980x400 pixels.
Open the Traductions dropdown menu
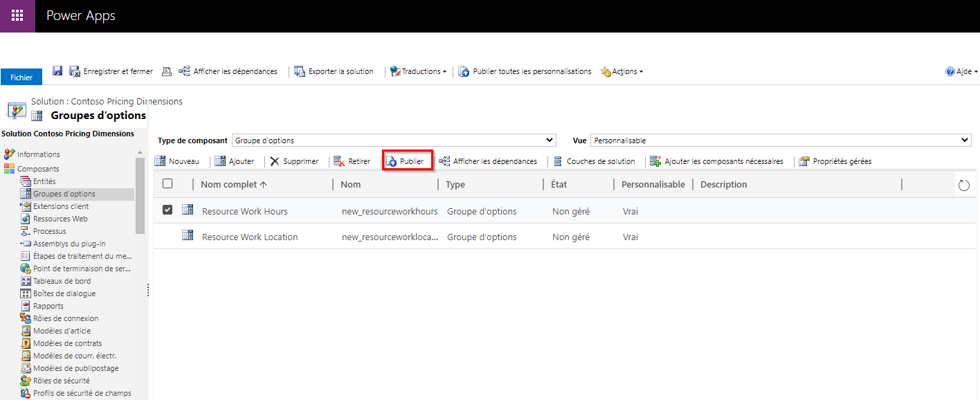pyautogui.click(x=418, y=71)
